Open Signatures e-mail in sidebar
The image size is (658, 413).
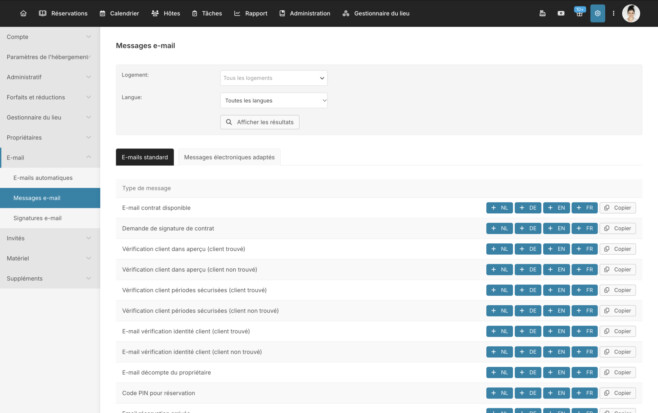(x=50, y=218)
